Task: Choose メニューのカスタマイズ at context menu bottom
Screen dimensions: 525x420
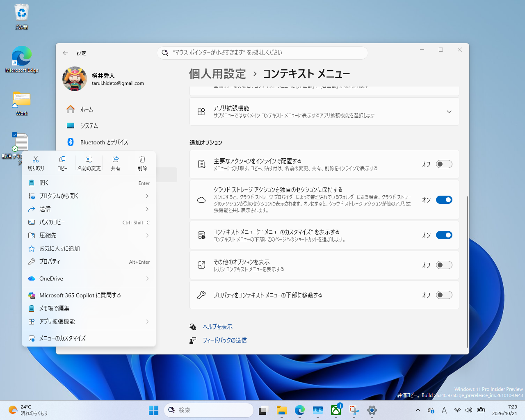Action: tap(89, 338)
